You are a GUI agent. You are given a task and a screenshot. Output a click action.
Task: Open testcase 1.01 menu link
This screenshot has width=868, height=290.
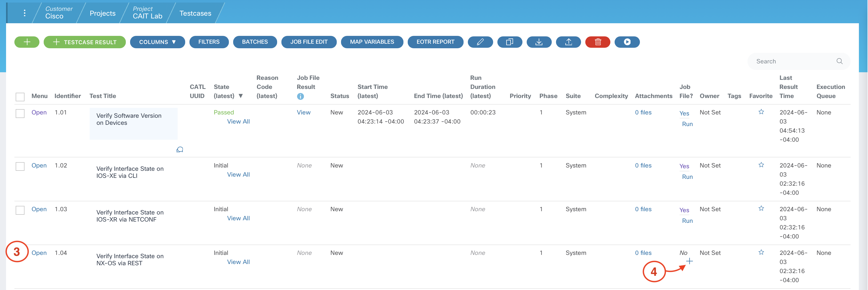(x=39, y=112)
